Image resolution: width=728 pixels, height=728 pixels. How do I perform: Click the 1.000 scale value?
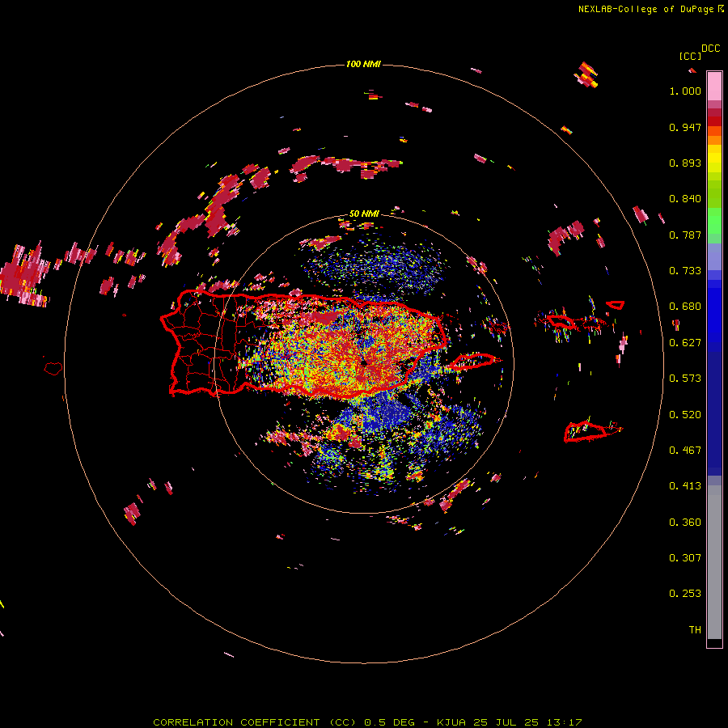[x=685, y=91]
